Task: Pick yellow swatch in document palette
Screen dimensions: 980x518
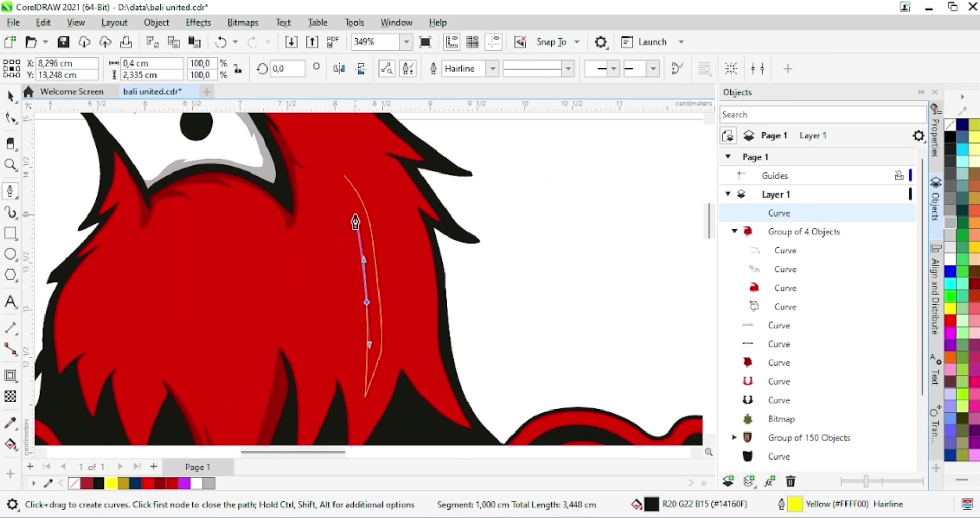Action: tap(111, 483)
